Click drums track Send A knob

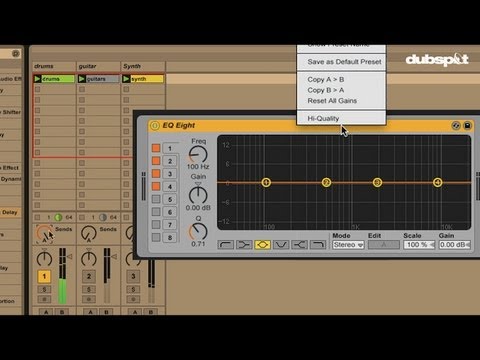[x=44, y=233]
